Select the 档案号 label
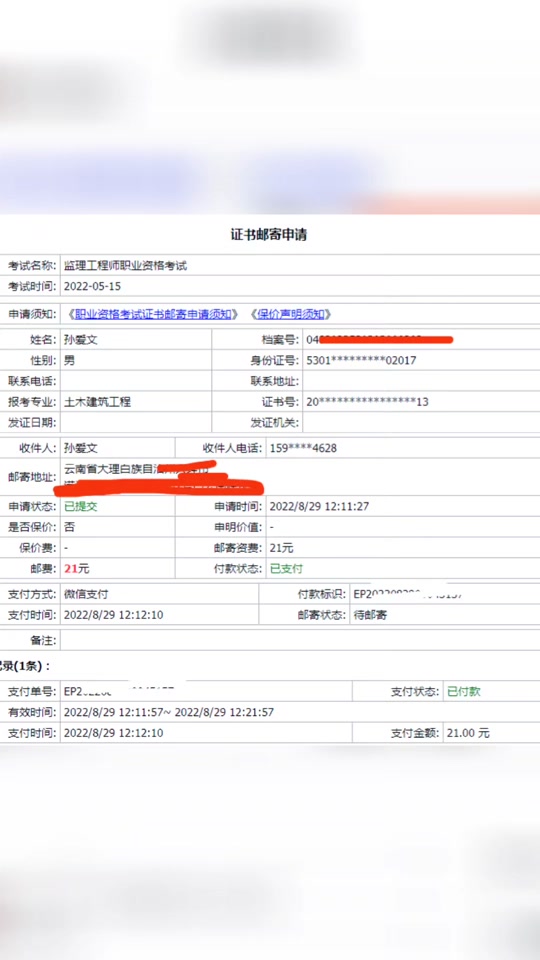540x960 pixels. [x=280, y=340]
